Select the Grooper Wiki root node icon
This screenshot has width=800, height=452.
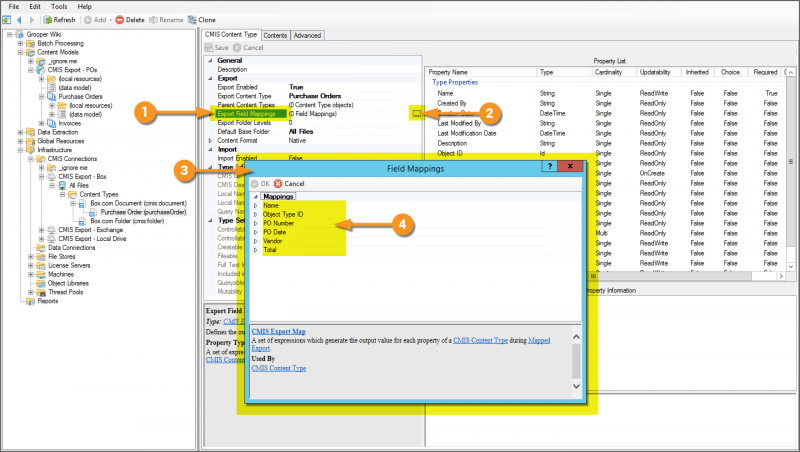tap(20, 34)
